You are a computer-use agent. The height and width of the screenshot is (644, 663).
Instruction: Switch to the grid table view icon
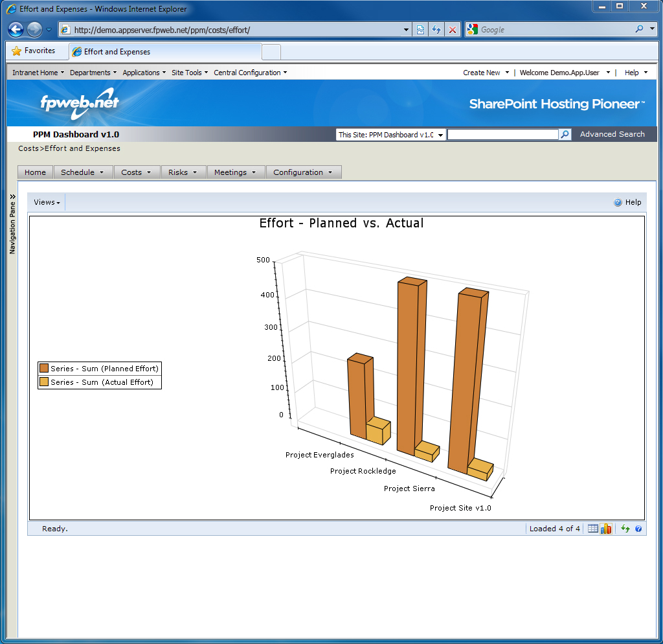592,529
